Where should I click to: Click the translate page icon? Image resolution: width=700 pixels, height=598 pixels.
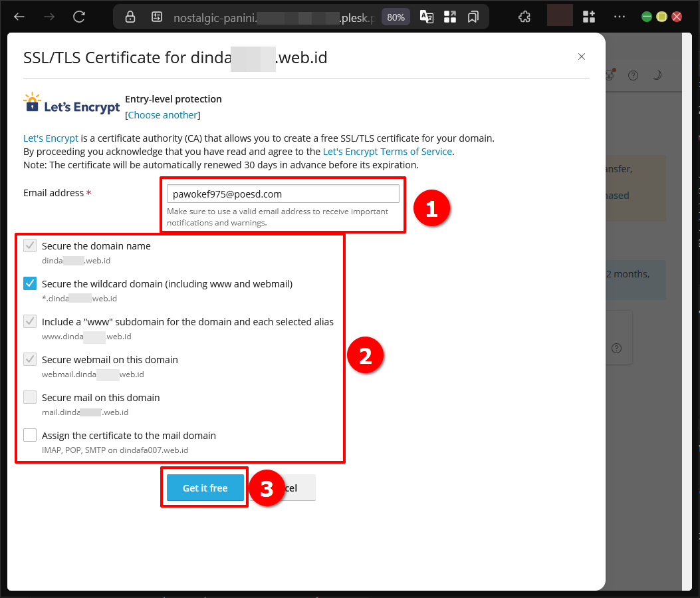click(427, 17)
